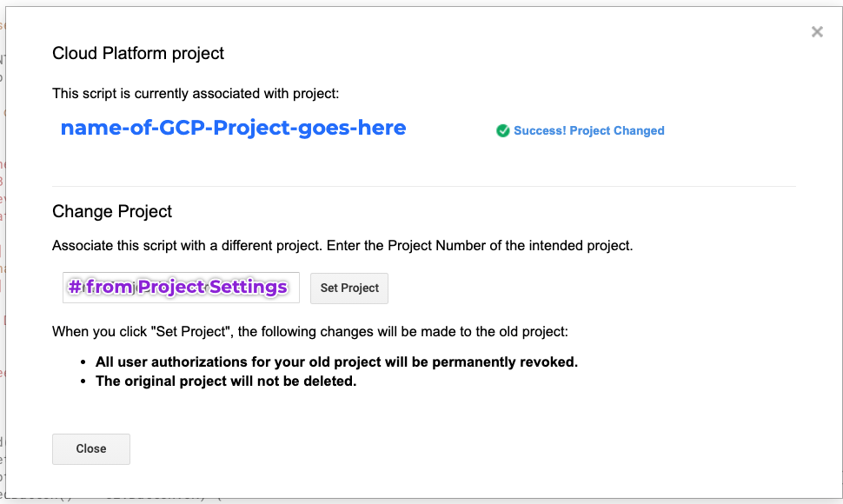Click the Set Project button

[348, 288]
